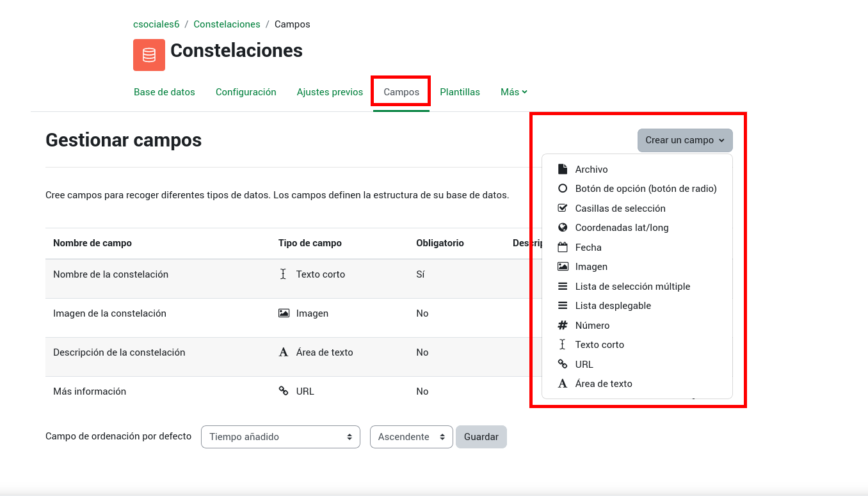
Task: Click the checkbox icon beside Casillas de selección
Action: click(563, 209)
